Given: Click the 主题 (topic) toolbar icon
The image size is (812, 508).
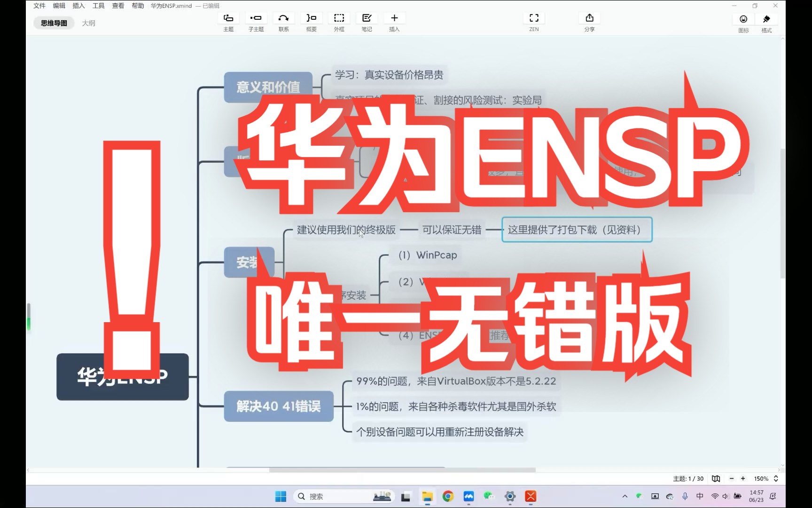Looking at the screenshot, I should (228, 18).
